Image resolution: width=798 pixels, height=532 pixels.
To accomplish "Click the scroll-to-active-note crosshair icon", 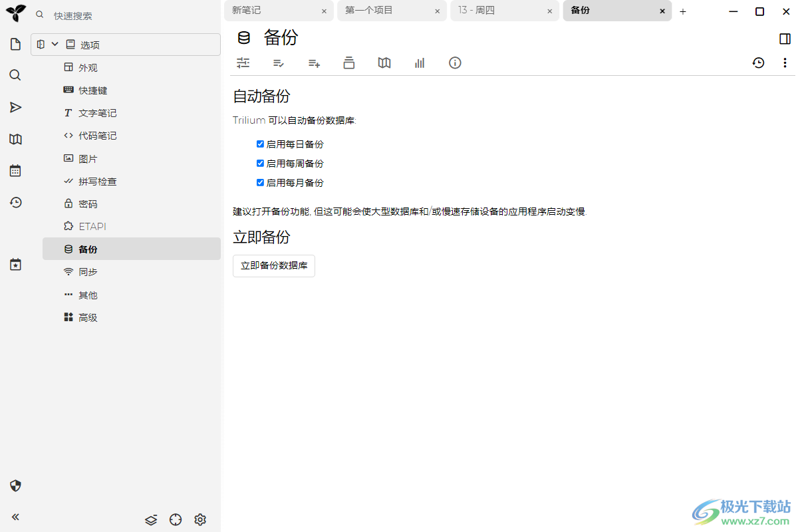I will pos(176,520).
